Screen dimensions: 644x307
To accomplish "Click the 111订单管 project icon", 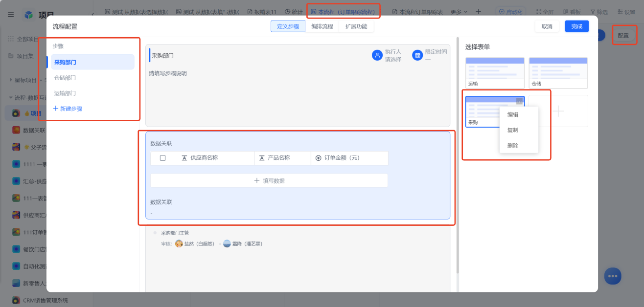I will [16, 232].
